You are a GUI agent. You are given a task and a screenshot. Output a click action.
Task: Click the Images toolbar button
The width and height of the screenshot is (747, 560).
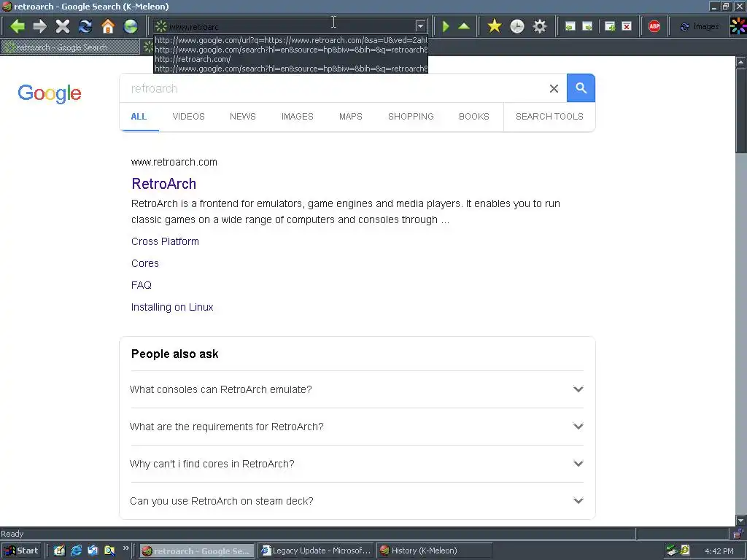coord(699,26)
